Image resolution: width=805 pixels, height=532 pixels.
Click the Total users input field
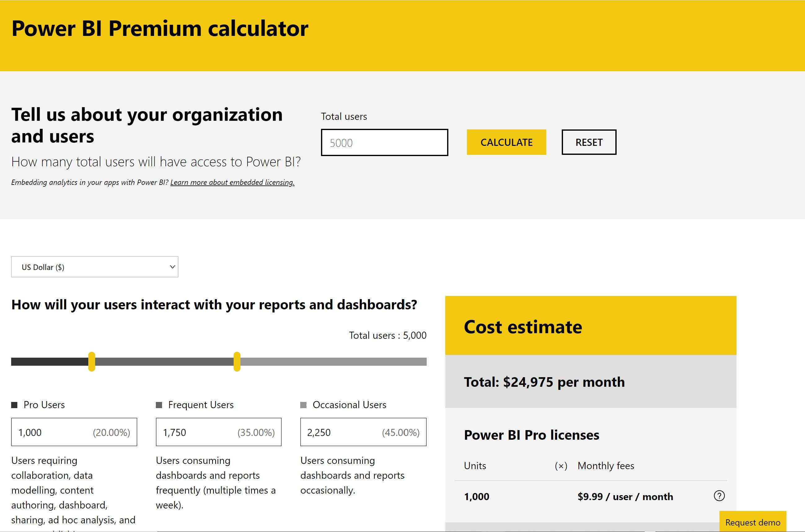point(384,142)
